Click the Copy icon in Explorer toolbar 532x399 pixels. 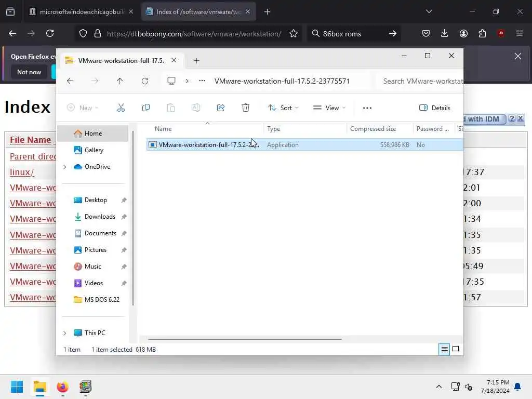(146, 108)
